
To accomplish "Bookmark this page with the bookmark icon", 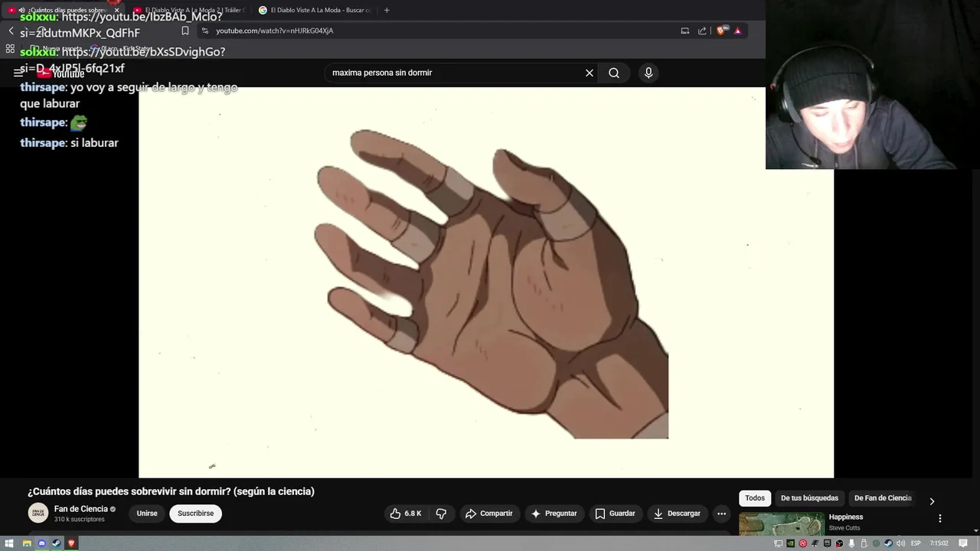I will click(x=185, y=31).
